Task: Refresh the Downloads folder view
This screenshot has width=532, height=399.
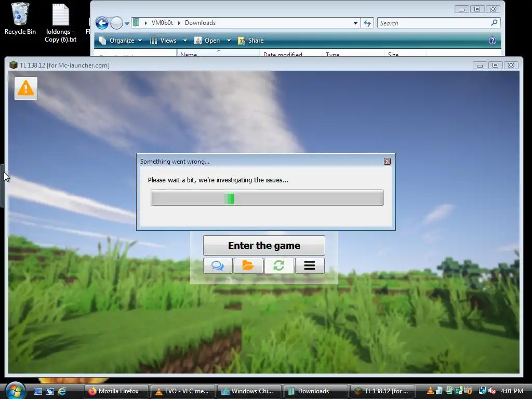Action: pos(367,23)
